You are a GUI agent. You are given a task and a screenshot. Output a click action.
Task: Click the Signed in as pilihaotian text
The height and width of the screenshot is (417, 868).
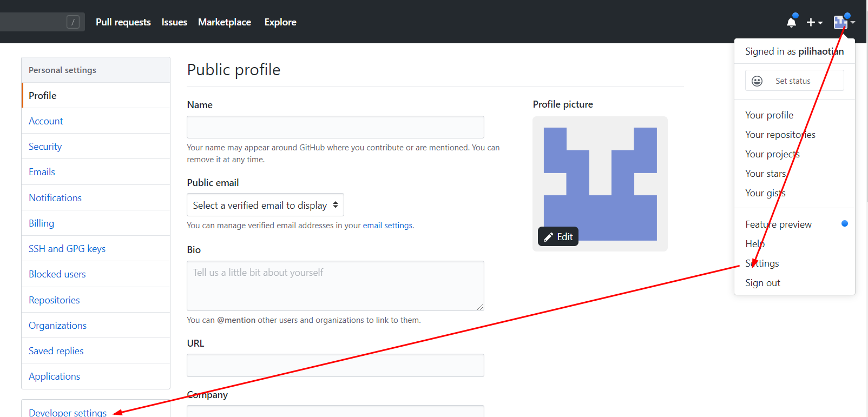tap(794, 51)
